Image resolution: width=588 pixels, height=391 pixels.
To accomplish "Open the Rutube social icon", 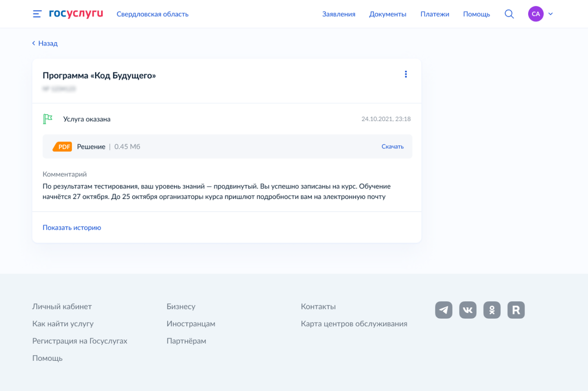I will click(x=516, y=310).
